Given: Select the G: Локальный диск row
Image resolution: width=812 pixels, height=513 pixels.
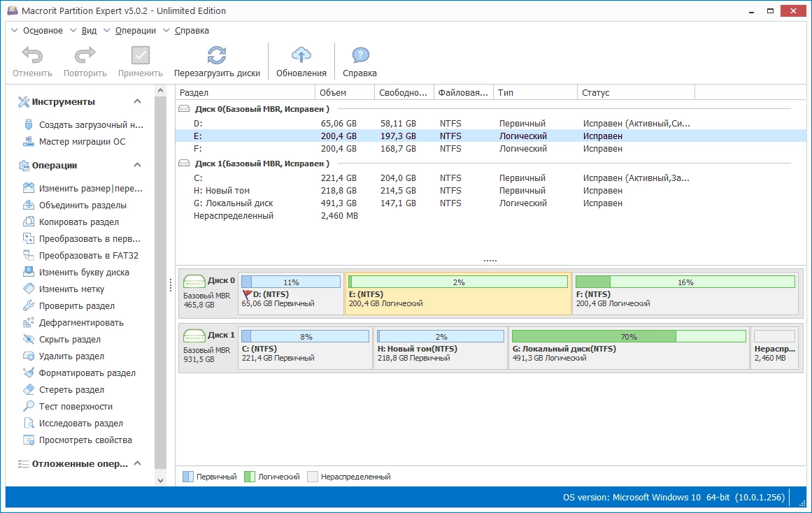Looking at the screenshot, I should point(491,203).
